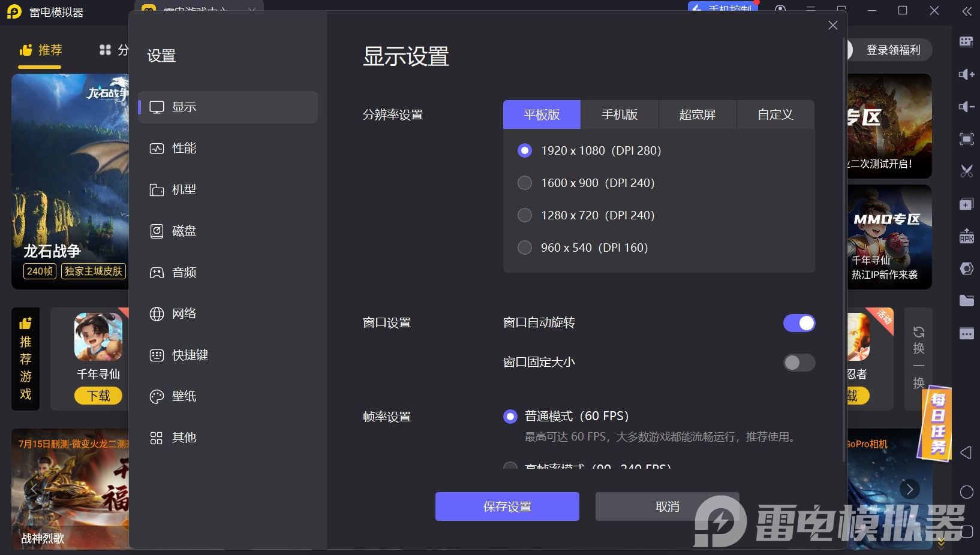Enable the 窗口固定大小 switch
The height and width of the screenshot is (555, 980).
[x=799, y=363]
